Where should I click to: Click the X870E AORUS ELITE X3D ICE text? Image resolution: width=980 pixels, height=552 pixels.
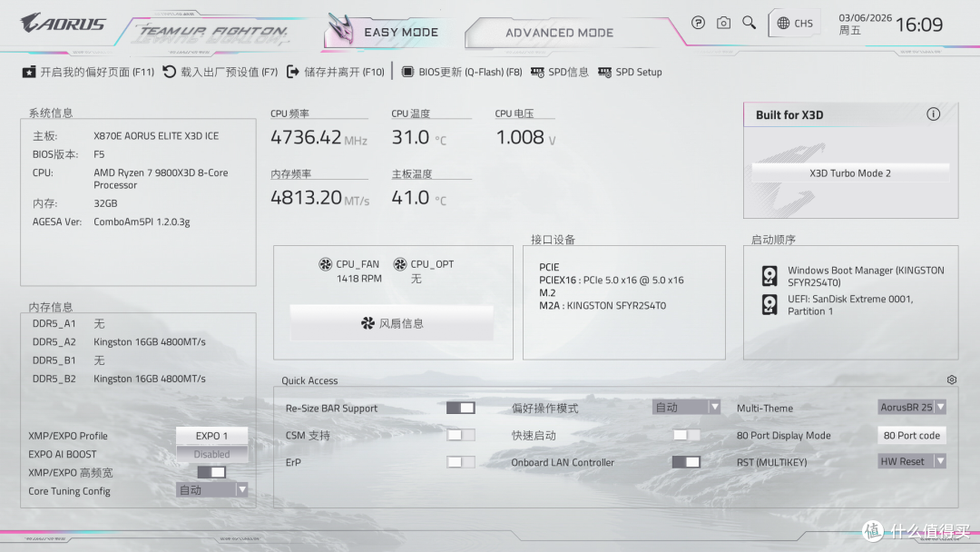pyautogui.click(x=156, y=135)
